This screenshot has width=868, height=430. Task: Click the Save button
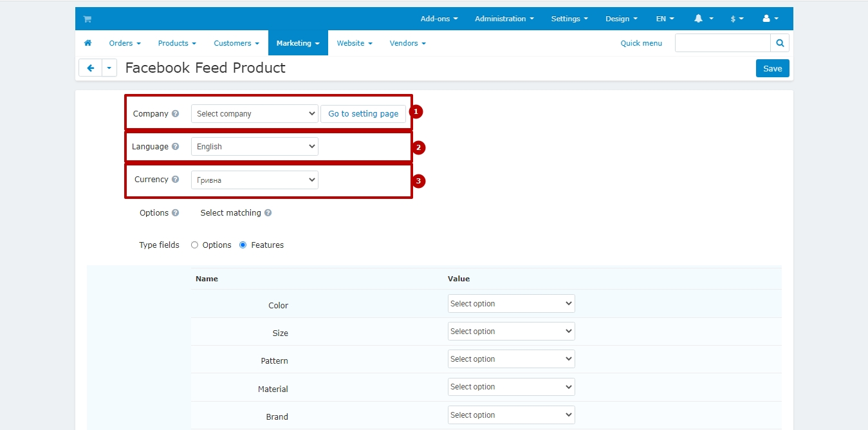pos(772,68)
